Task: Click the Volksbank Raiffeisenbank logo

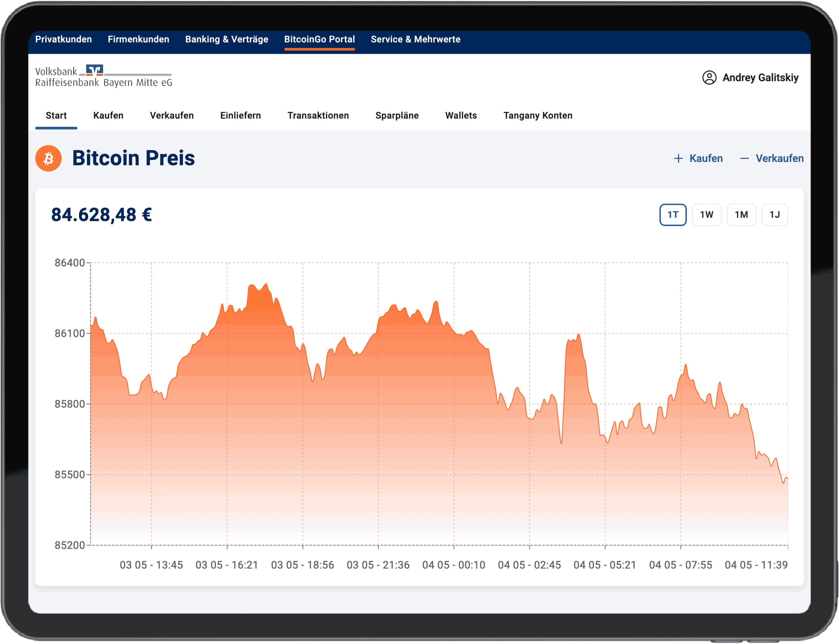Action: coord(104,76)
